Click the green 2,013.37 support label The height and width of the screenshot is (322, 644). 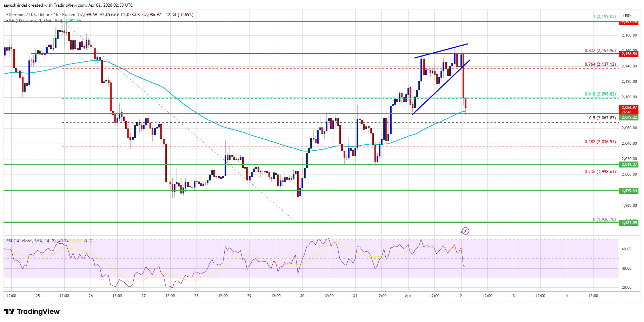tap(629, 164)
